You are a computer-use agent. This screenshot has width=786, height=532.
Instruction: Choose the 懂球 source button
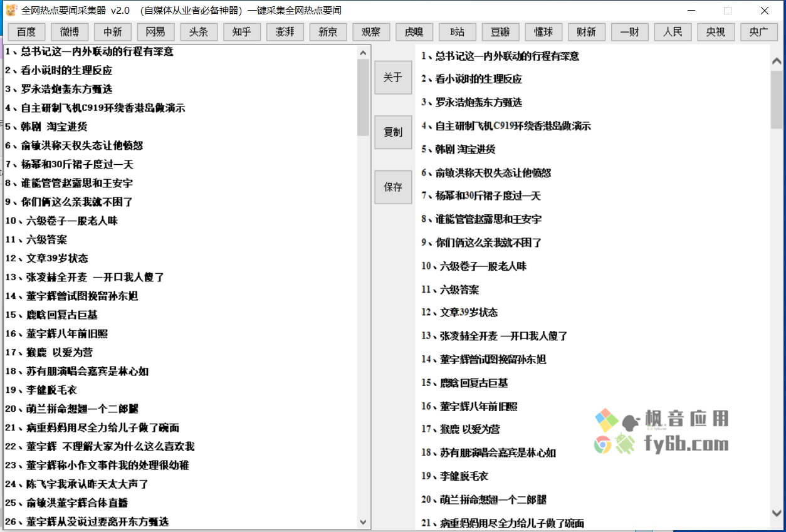[x=543, y=32]
